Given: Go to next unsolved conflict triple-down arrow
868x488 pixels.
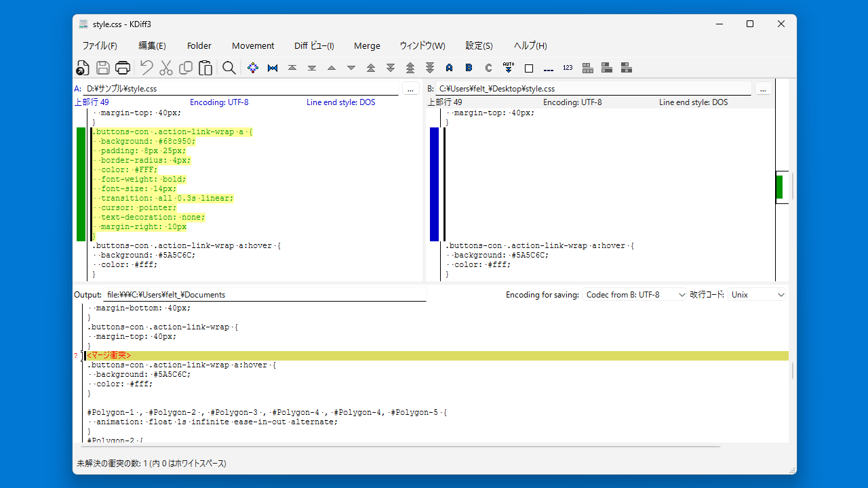Looking at the screenshot, I should click(430, 68).
